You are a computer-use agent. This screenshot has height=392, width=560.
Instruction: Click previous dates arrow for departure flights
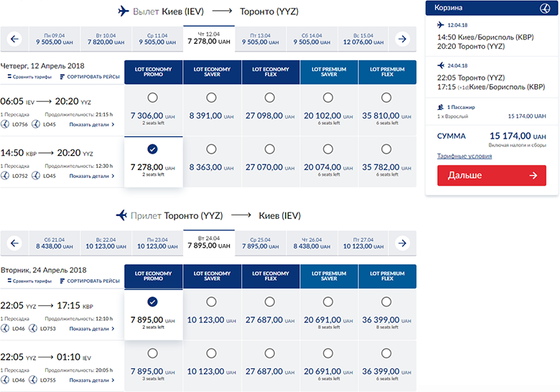(x=14, y=39)
